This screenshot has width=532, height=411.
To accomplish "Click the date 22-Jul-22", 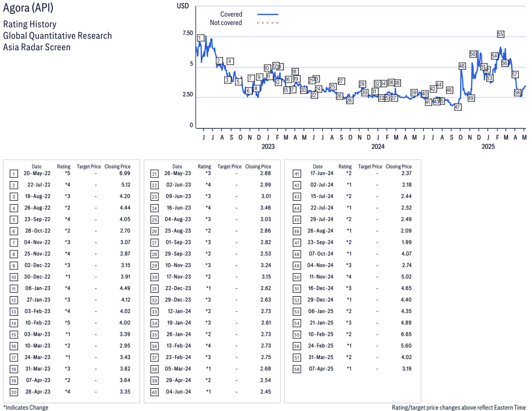I will (38, 185).
